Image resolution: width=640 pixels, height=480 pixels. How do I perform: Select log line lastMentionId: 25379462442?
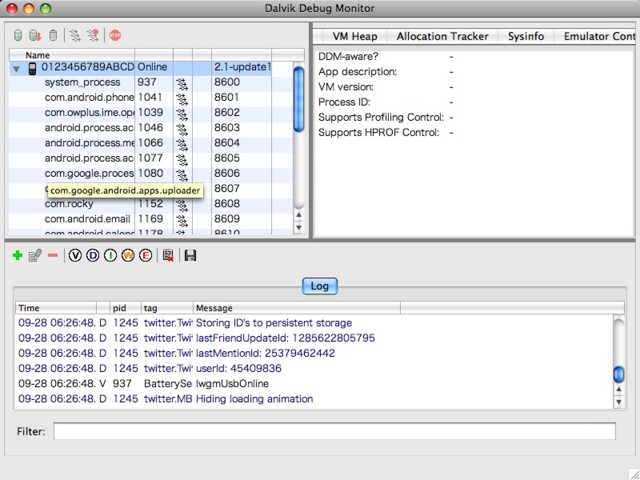coord(313,353)
